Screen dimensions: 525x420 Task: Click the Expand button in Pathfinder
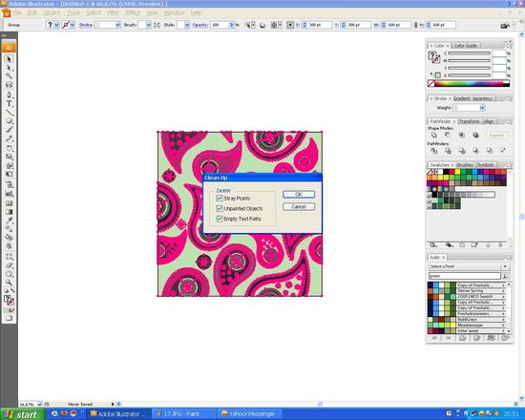point(496,136)
